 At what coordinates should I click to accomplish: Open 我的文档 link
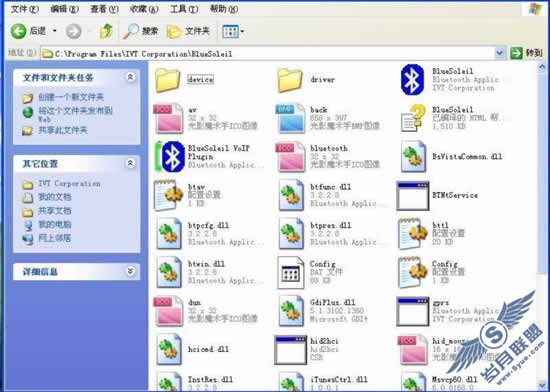click(55, 197)
